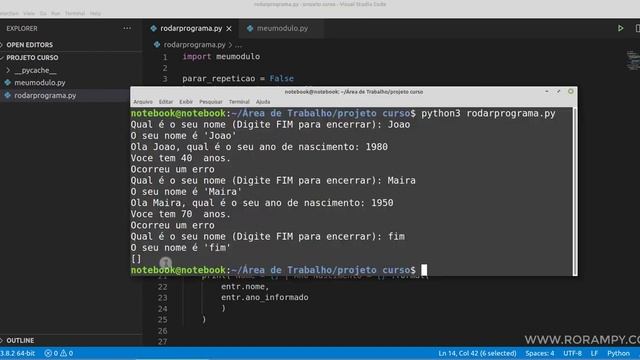Click Ln 14, Col 42 cursor position
This screenshot has height=360, width=640.
click(x=477, y=353)
